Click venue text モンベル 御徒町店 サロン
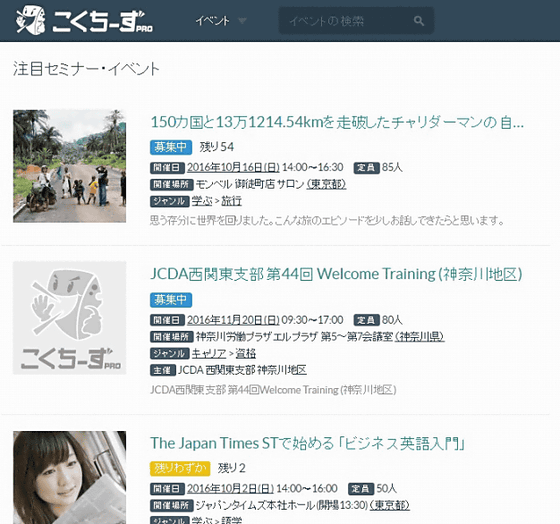This screenshot has height=524, width=560. point(250,184)
